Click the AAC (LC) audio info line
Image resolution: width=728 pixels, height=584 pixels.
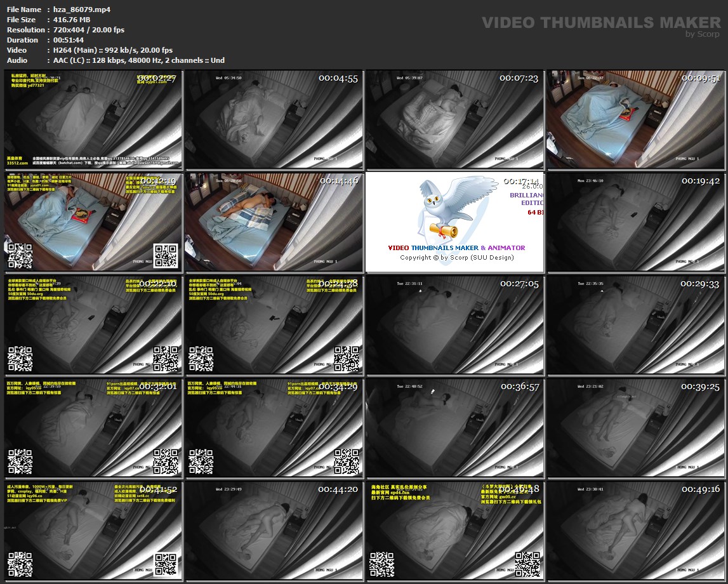[139, 60]
